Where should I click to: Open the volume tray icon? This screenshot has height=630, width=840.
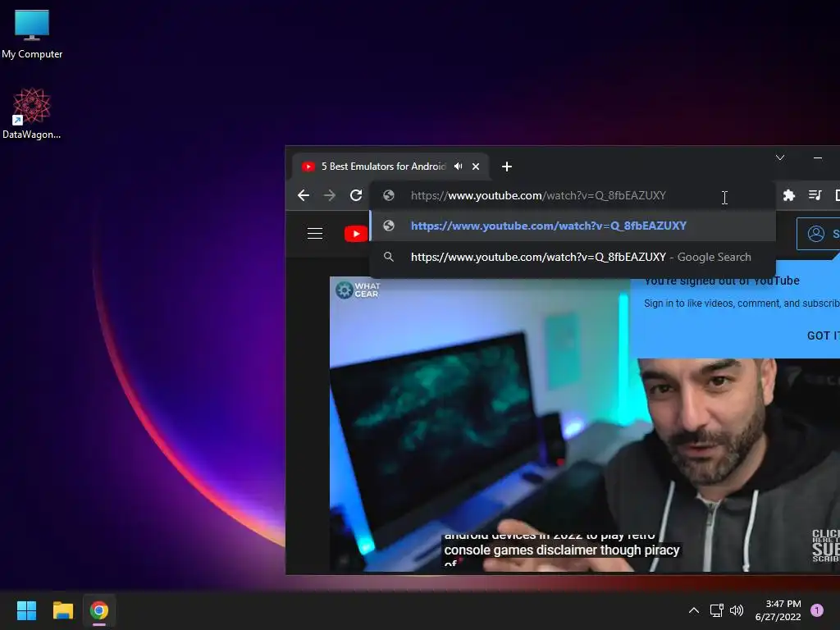point(737,610)
